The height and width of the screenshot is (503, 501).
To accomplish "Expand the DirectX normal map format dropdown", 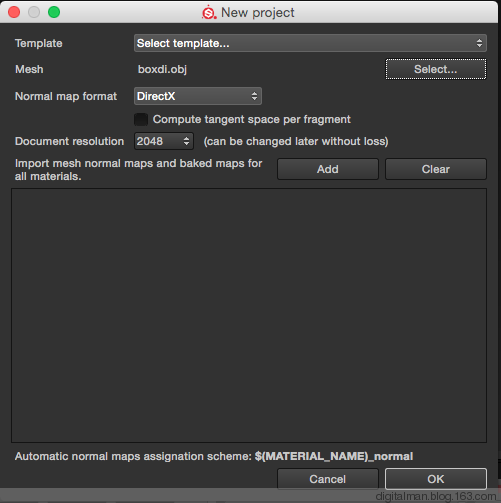I will point(198,96).
